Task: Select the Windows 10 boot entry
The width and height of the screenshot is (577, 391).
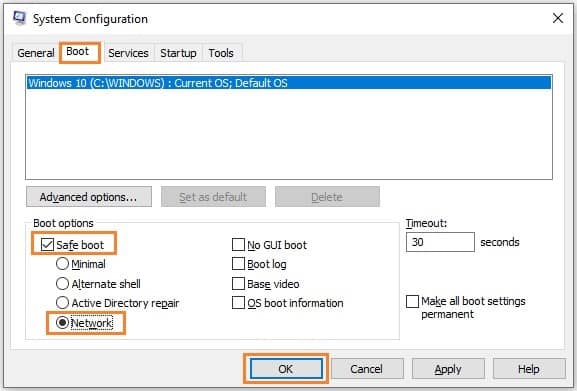Action: pyautogui.click(x=289, y=83)
